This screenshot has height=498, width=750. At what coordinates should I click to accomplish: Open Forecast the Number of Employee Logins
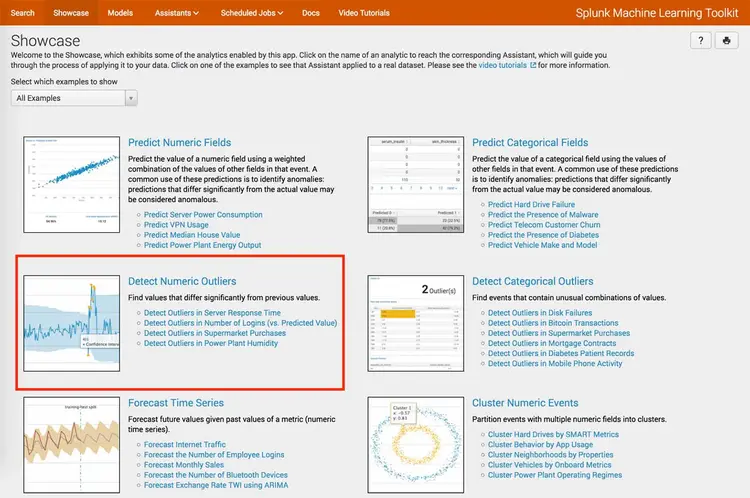pyautogui.click(x=214, y=455)
